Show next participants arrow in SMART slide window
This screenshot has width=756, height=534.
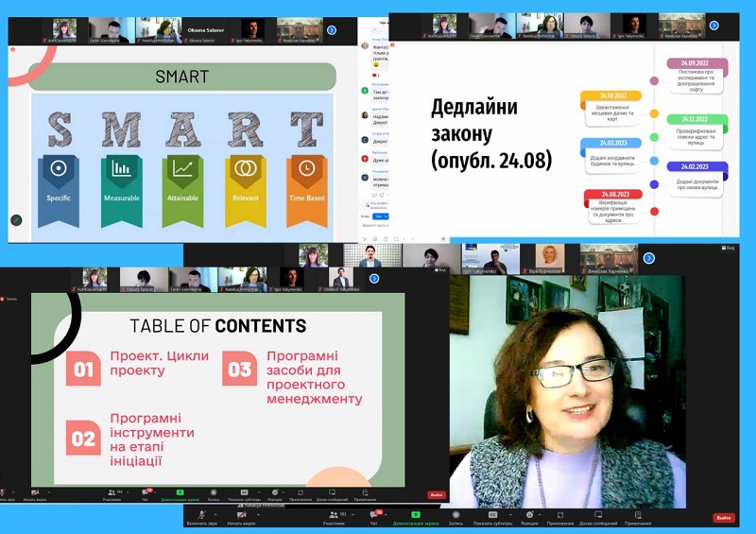[x=332, y=30]
